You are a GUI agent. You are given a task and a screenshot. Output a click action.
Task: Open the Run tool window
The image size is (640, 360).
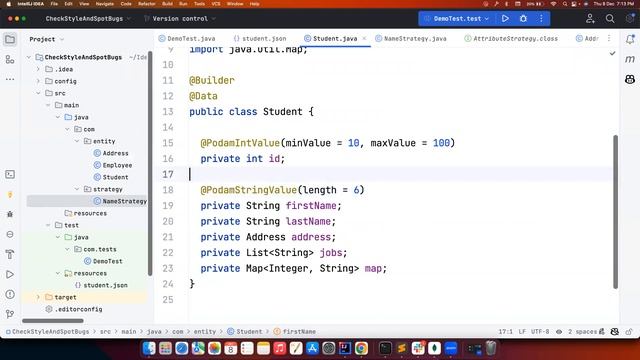(x=10, y=274)
